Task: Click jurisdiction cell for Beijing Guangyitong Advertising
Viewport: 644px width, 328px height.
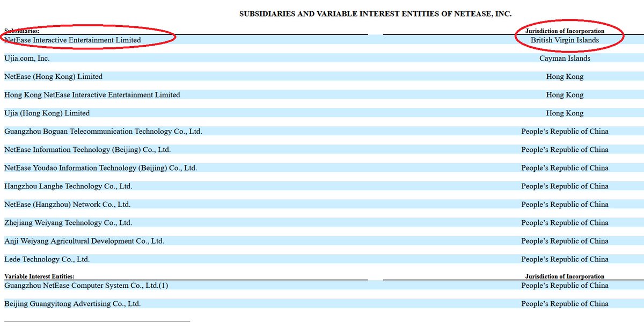Action: [x=565, y=303]
